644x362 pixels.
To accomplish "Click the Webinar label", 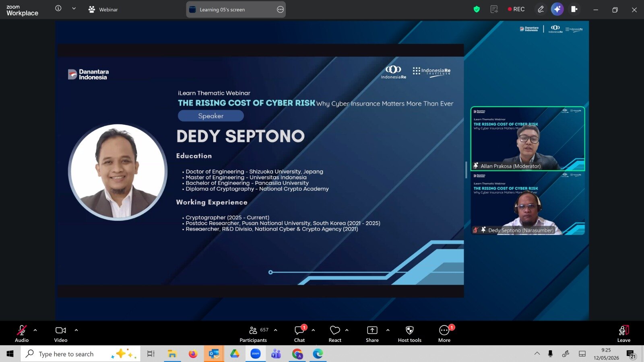I will 103,9.
